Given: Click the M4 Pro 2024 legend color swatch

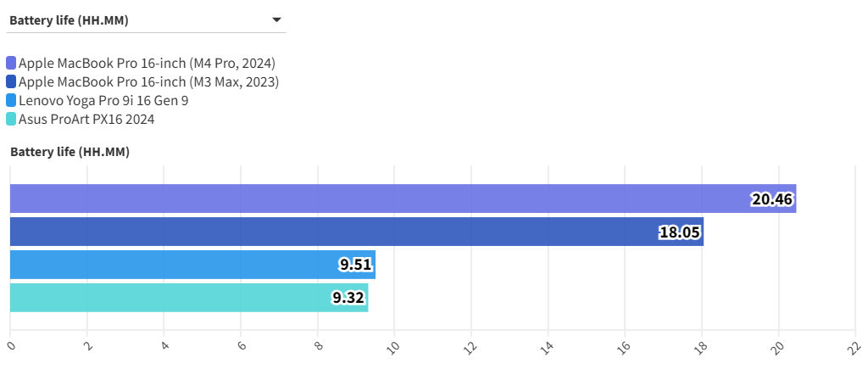Looking at the screenshot, I should 11,63.
